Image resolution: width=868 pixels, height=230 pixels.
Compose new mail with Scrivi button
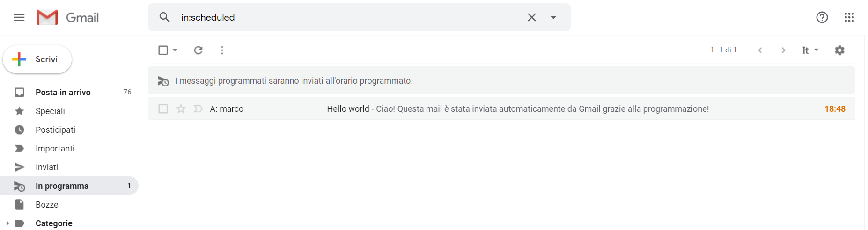37,59
